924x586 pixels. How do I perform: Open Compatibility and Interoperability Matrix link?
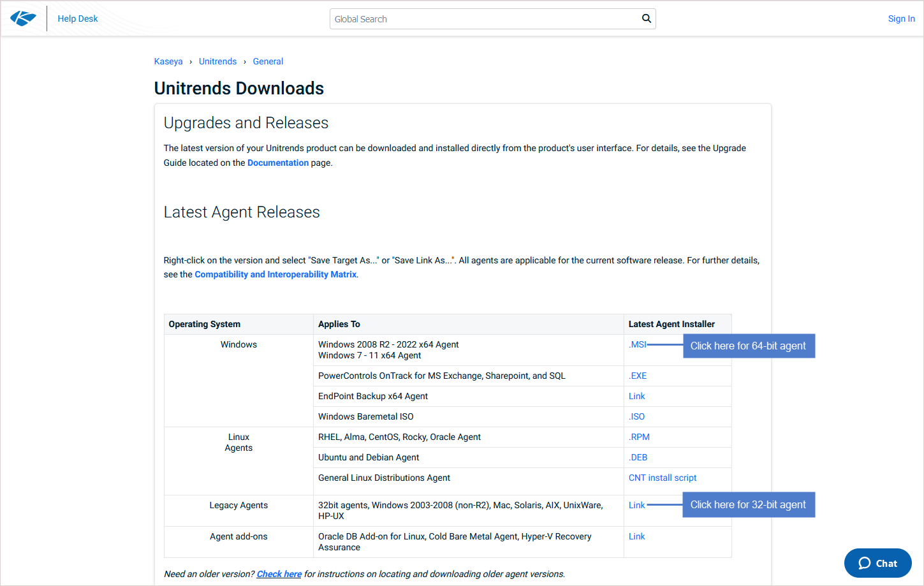(275, 274)
